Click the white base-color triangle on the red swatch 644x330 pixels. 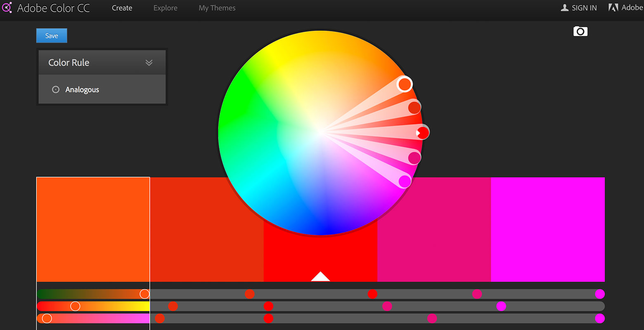pyautogui.click(x=320, y=276)
